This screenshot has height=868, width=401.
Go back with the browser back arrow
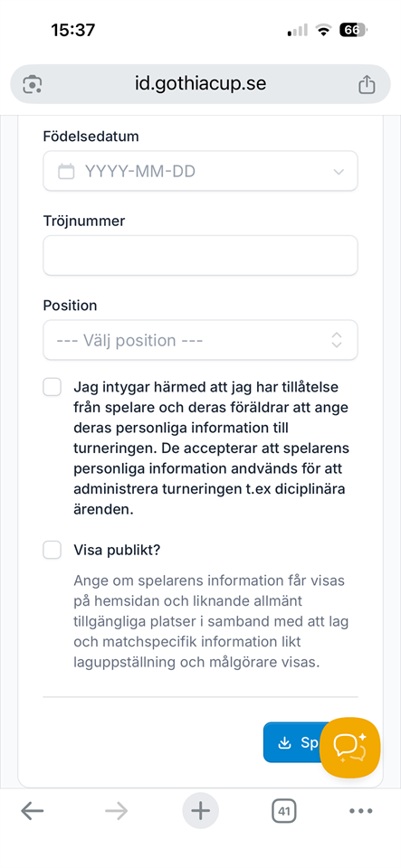[x=32, y=812]
